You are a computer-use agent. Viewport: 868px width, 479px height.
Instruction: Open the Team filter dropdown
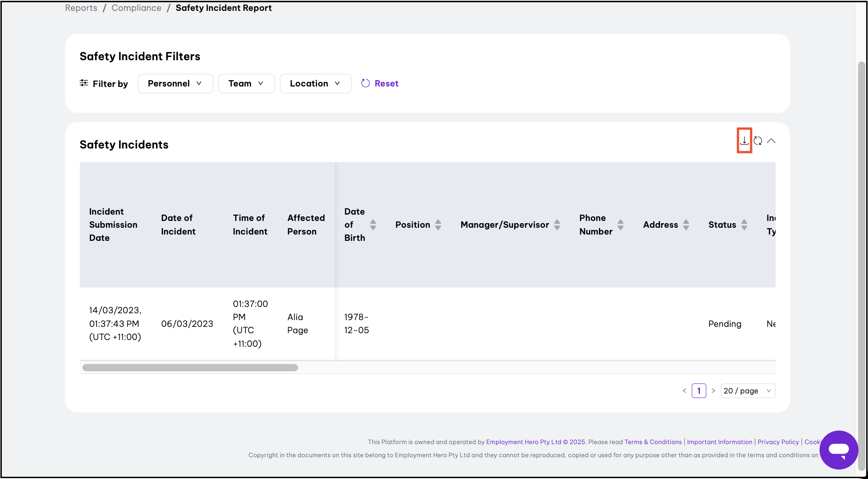point(246,84)
